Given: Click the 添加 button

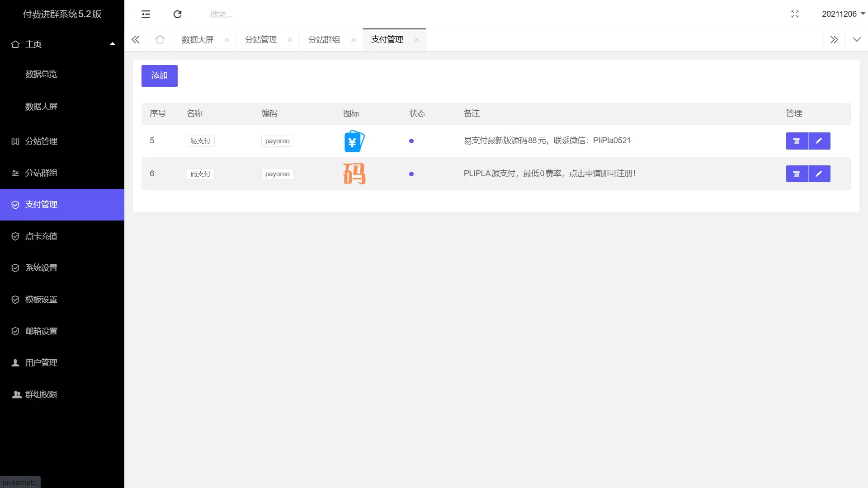Looking at the screenshot, I should 159,75.
